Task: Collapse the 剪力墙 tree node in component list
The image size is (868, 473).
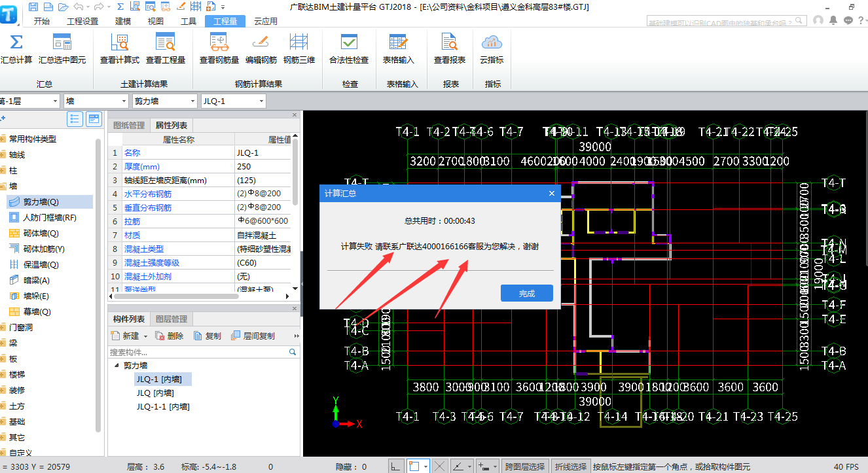Action: (x=117, y=366)
